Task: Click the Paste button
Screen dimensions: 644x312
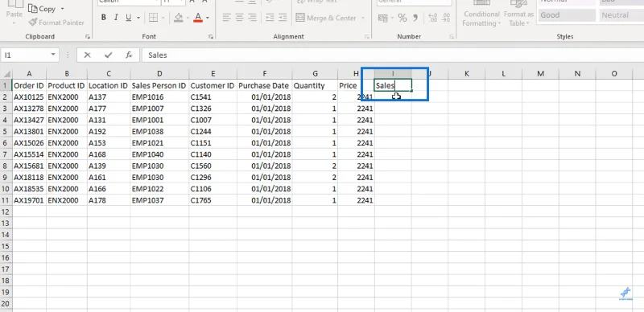Action: [x=14, y=14]
